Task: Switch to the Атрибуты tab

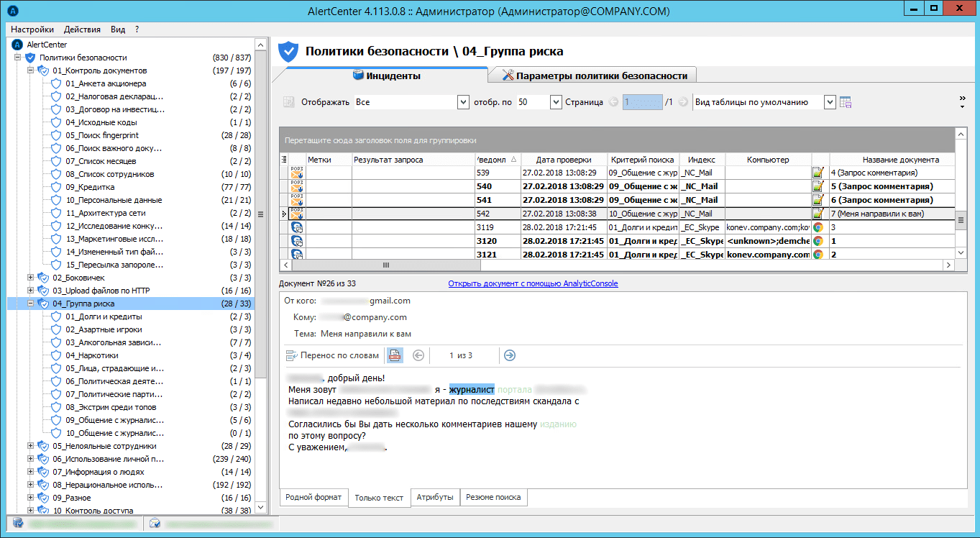Action: click(435, 497)
